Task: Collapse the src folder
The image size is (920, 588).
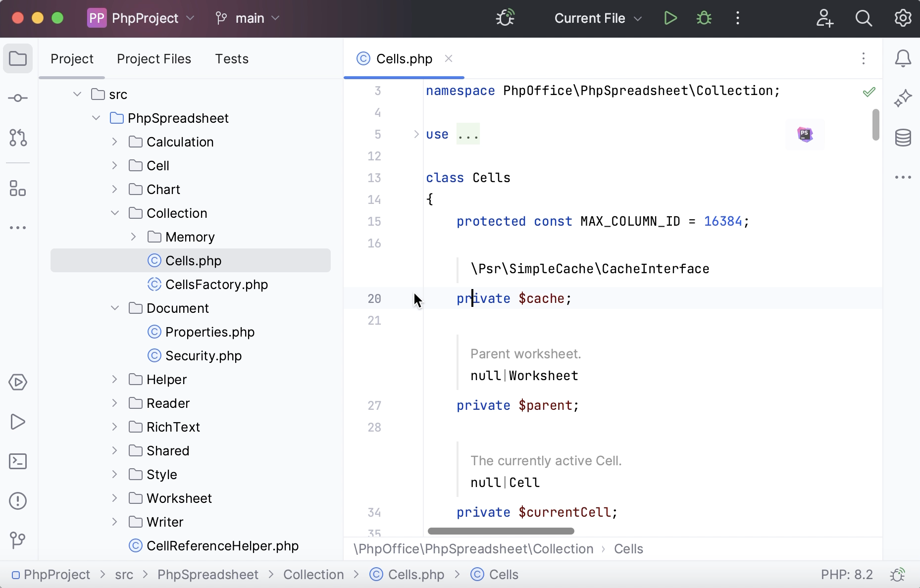Action: click(x=77, y=94)
